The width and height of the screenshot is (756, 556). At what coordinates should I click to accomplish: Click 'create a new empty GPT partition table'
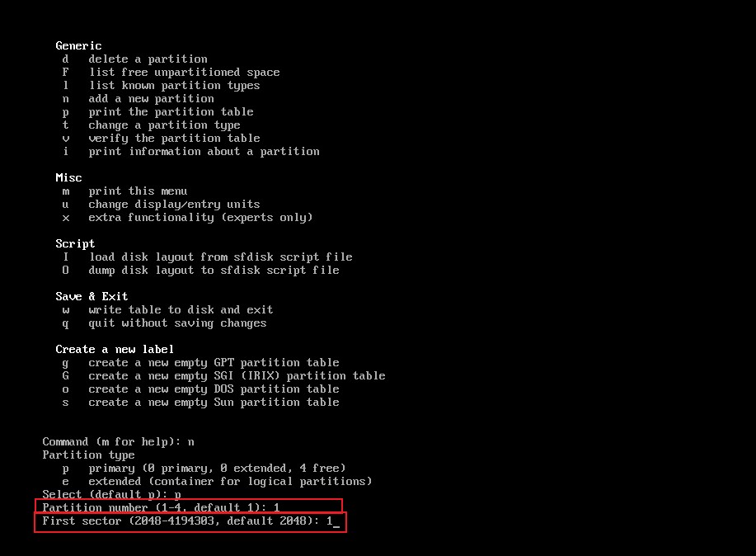(214, 363)
